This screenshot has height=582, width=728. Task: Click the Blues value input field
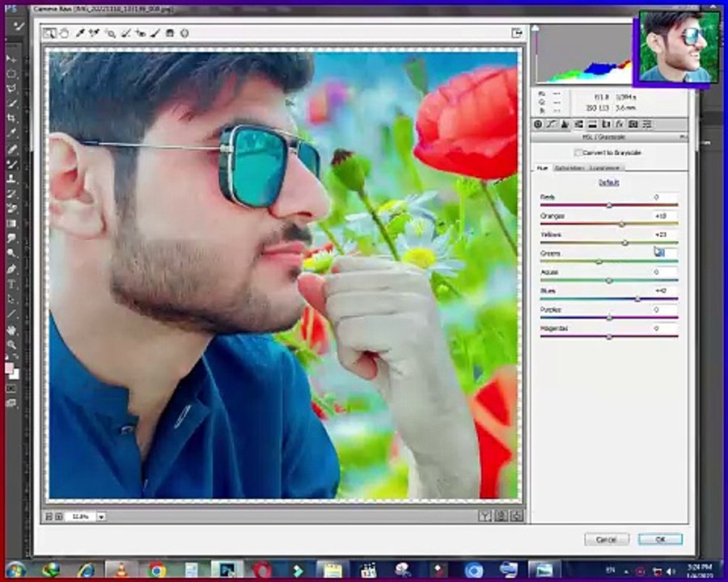[665, 290]
